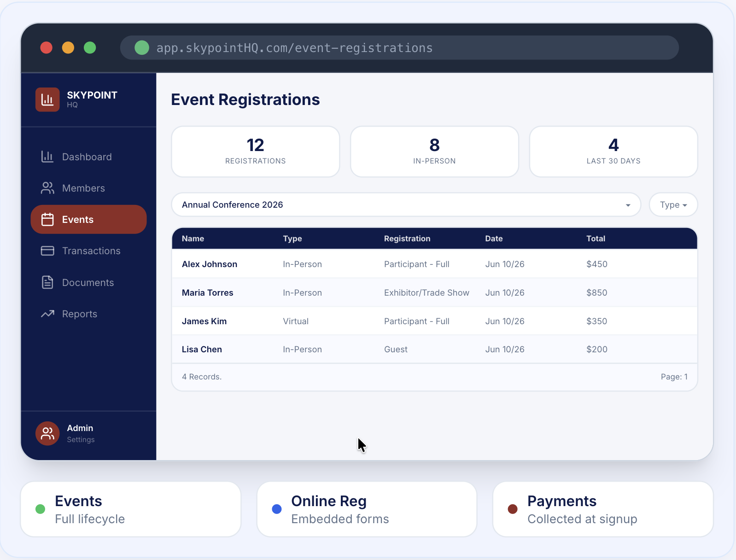Click the red close window button

tap(47, 47)
